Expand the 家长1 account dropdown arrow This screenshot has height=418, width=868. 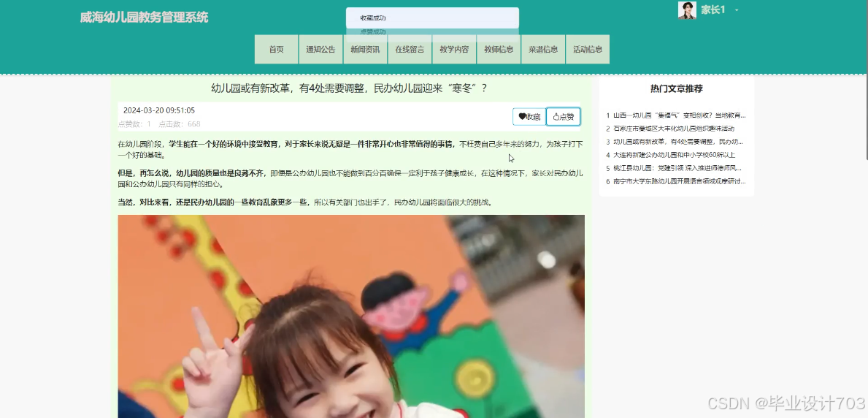pos(737,10)
